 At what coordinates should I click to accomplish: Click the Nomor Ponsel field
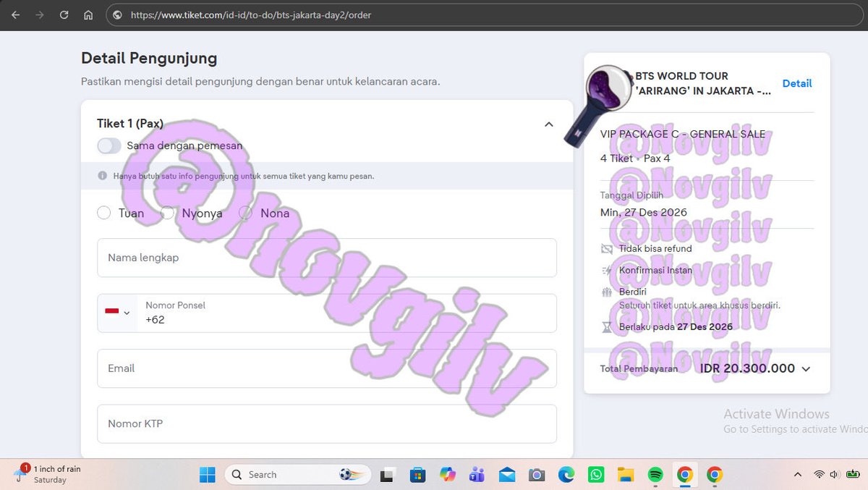[x=347, y=313]
